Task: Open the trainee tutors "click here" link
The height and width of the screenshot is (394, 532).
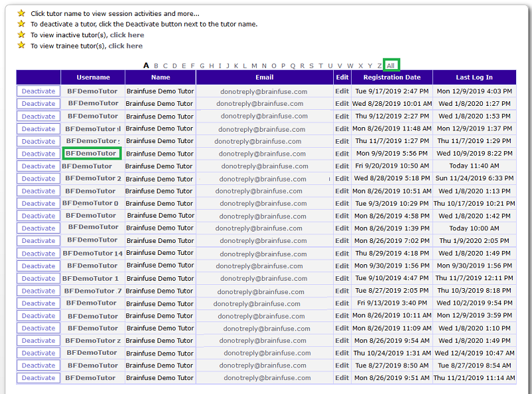Action: point(125,46)
